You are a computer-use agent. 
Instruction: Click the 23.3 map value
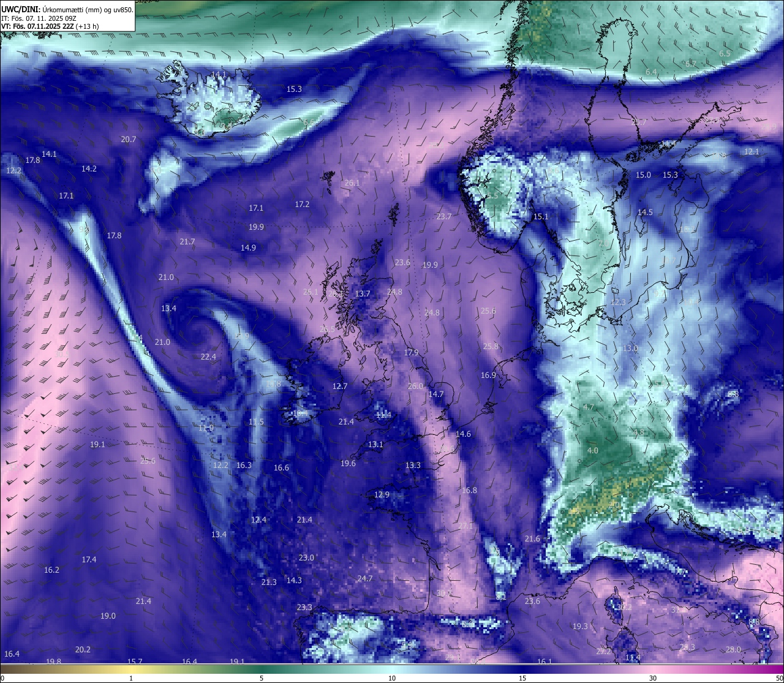(x=304, y=608)
